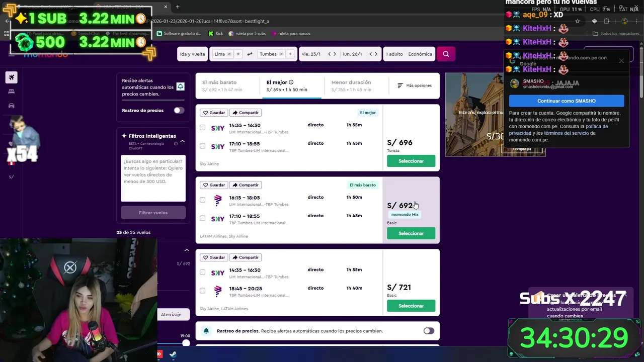Open the Car rental icon in sidebar
Screen dimensions: 644x362
12,106
